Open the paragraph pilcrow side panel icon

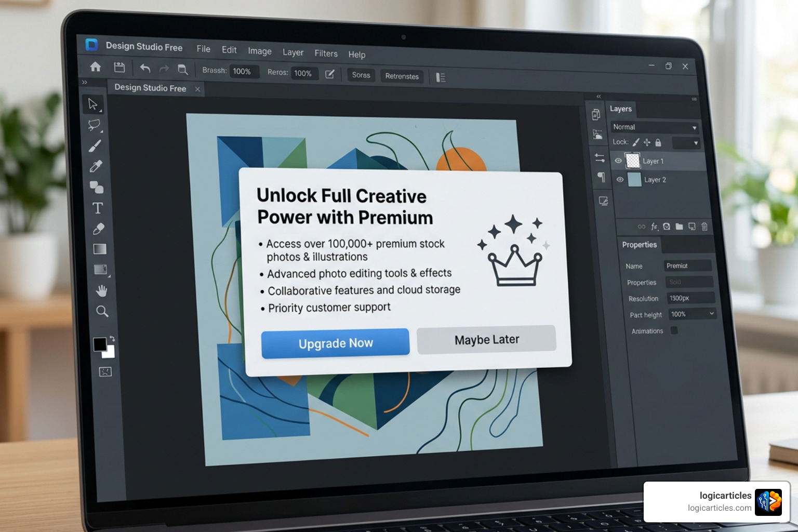[x=601, y=177]
